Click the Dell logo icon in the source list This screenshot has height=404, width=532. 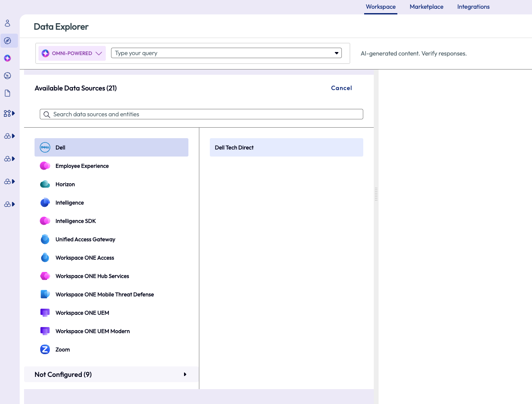[x=45, y=147]
